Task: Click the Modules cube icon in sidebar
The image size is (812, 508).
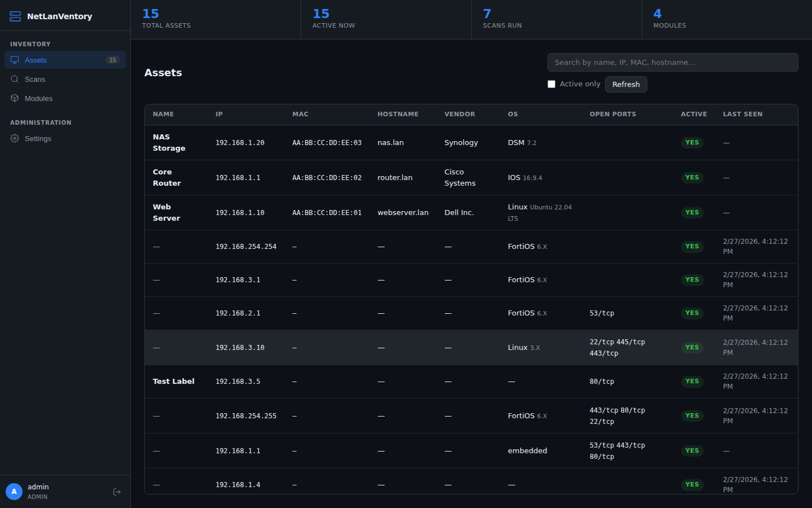Action: (15, 98)
